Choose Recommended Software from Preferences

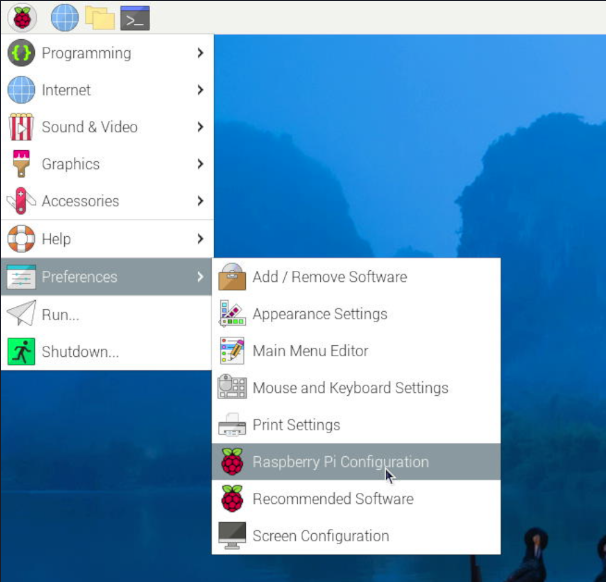[x=332, y=499]
